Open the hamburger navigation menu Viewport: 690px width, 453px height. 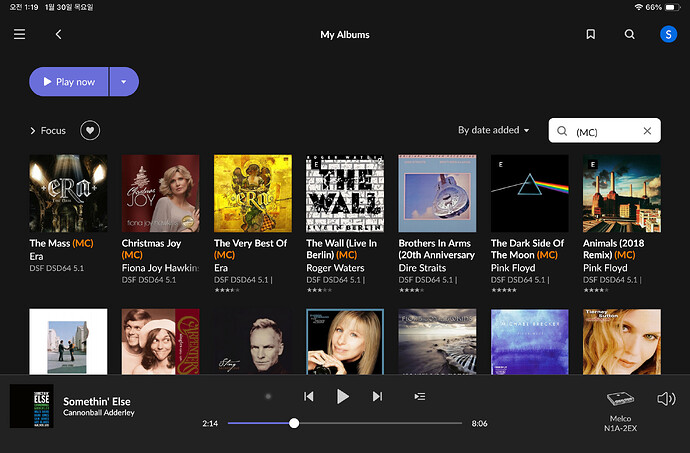(19, 34)
